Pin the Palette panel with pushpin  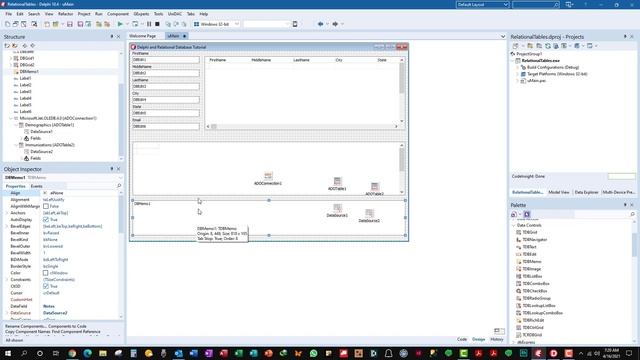click(625, 205)
